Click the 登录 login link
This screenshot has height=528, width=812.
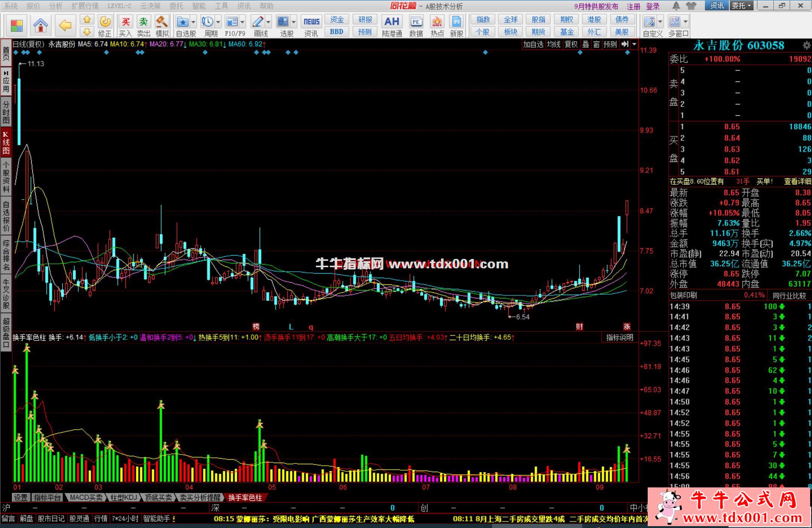653,6
